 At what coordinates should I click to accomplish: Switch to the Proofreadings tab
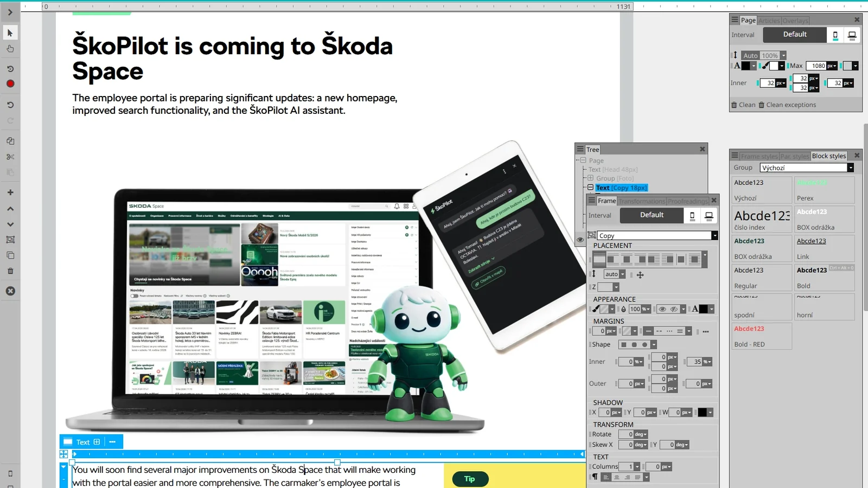coord(687,201)
